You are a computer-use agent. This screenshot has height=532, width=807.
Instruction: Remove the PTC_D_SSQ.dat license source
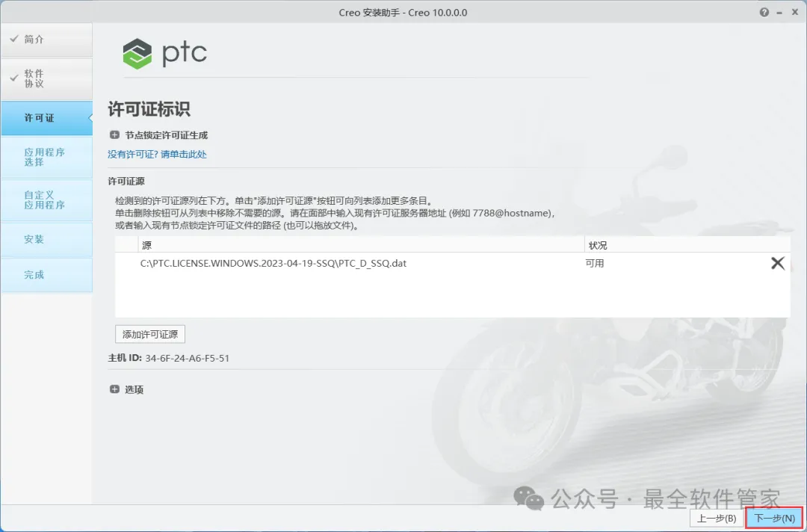778,264
